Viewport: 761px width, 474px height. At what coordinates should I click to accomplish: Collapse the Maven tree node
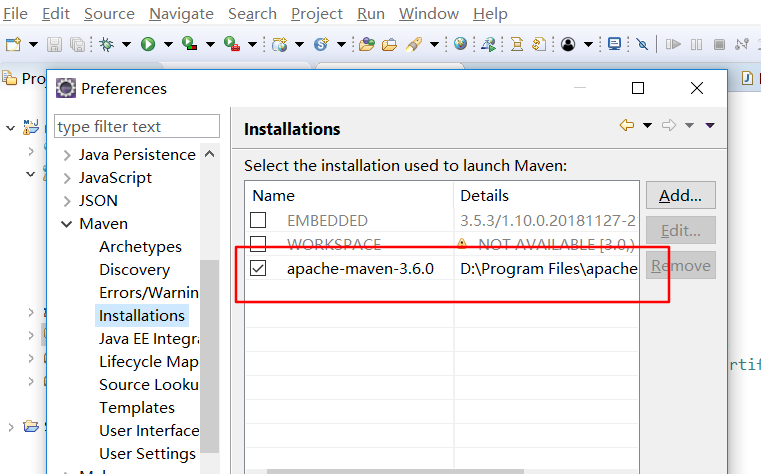pyautogui.click(x=66, y=224)
